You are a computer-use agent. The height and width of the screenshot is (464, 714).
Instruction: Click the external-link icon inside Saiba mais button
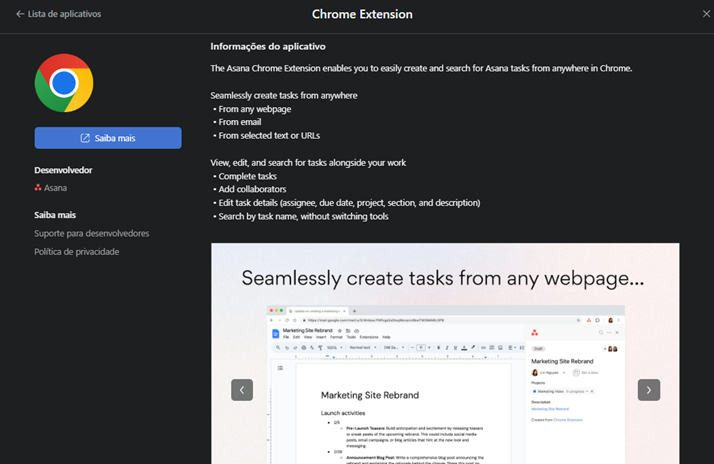click(85, 138)
